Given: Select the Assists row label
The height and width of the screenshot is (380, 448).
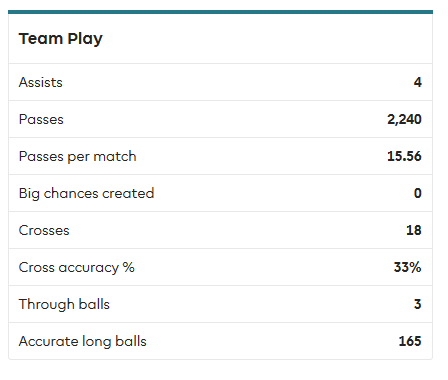Looking at the screenshot, I should coord(41,82).
